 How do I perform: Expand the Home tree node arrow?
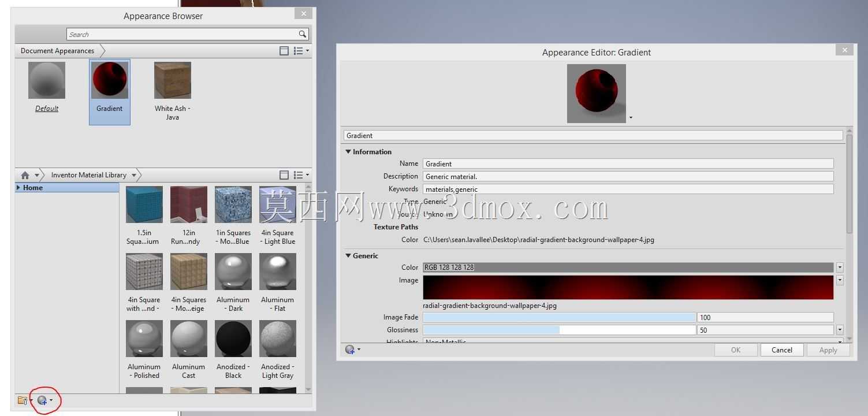(18, 188)
